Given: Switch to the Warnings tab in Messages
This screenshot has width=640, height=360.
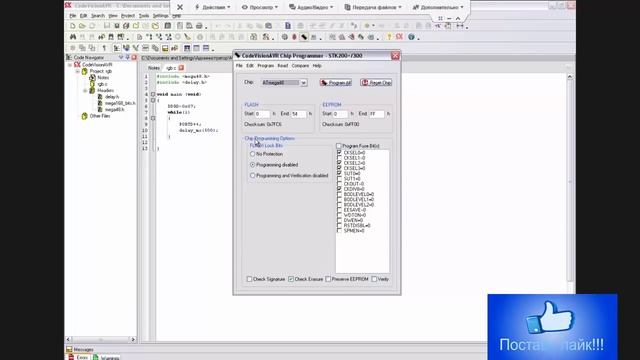Looking at the screenshot, I should coord(107,358).
